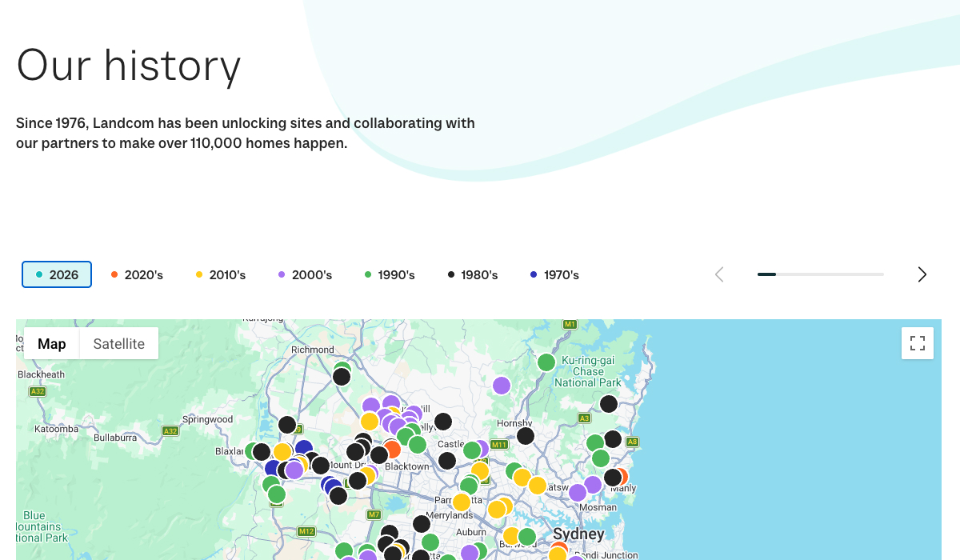This screenshot has width=960, height=560.
Task: Click the next arrow in the decade carousel
Action: click(922, 274)
